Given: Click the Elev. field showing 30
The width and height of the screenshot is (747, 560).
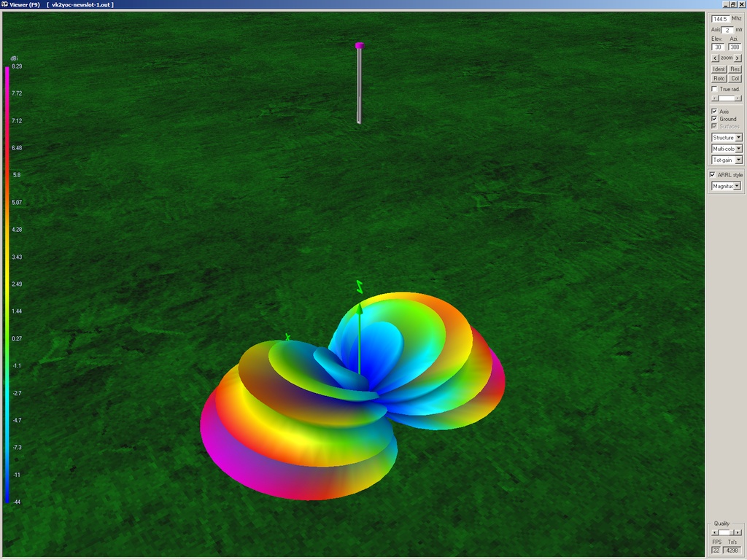Looking at the screenshot, I should coord(718,47).
